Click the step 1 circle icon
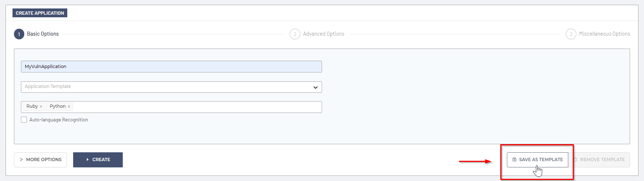This screenshot has width=644, height=181. point(19,34)
